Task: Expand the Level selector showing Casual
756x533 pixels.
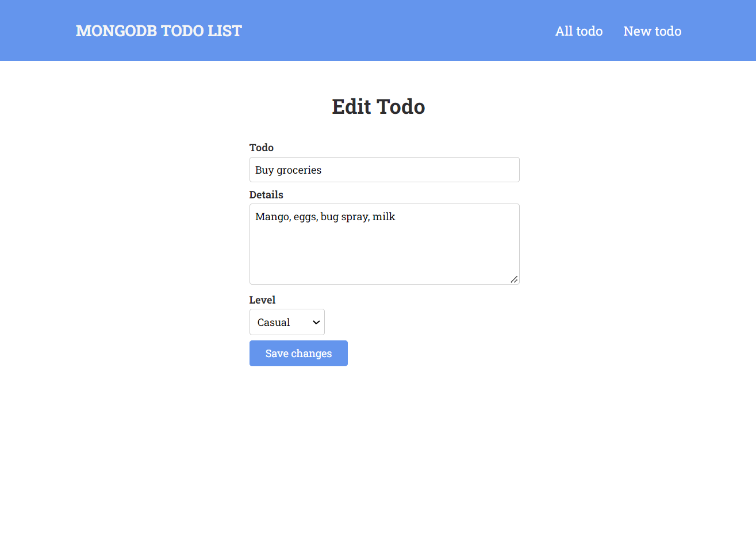Action: coord(287,322)
